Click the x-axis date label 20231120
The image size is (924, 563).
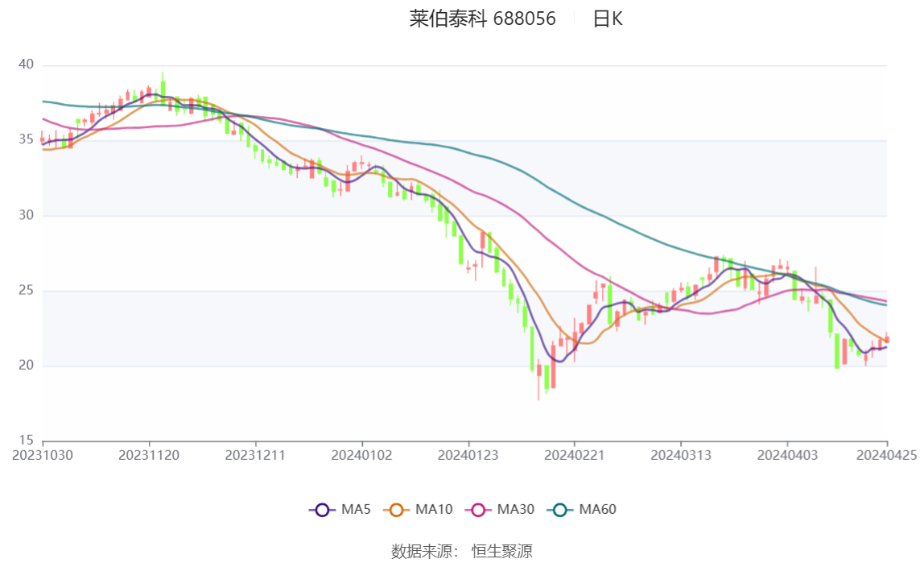tap(149, 456)
